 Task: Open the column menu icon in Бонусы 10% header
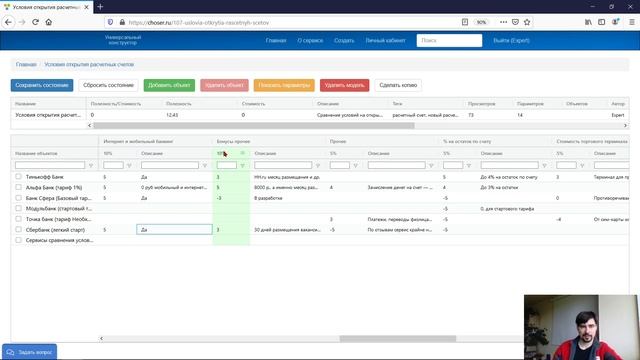click(242, 153)
